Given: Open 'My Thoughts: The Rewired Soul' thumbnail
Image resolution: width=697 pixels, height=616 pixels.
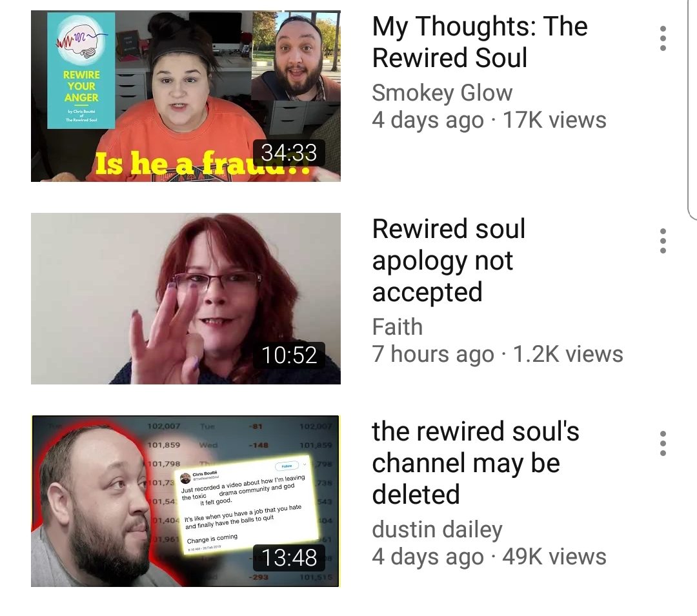Looking at the screenshot, I should (186, 96).
